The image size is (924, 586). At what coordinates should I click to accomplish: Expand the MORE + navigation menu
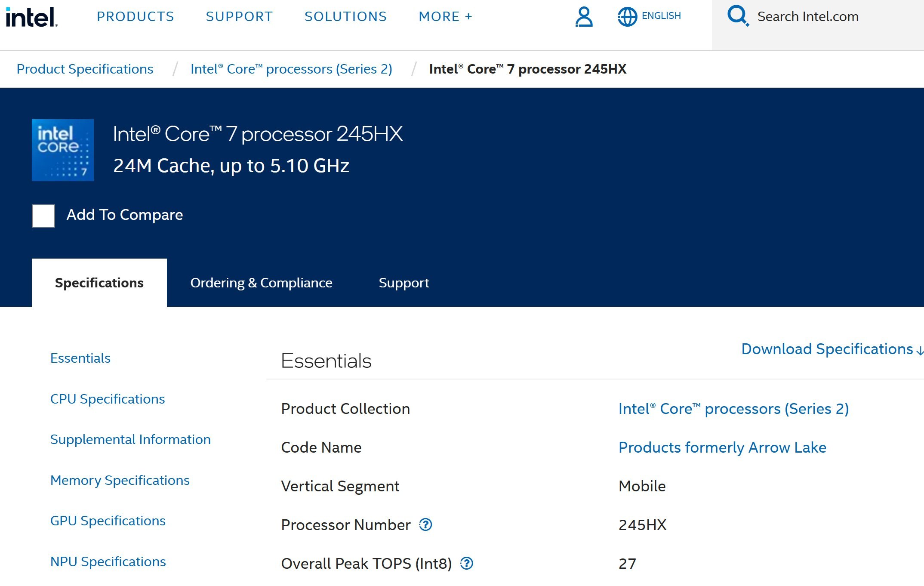pos(445,17)
